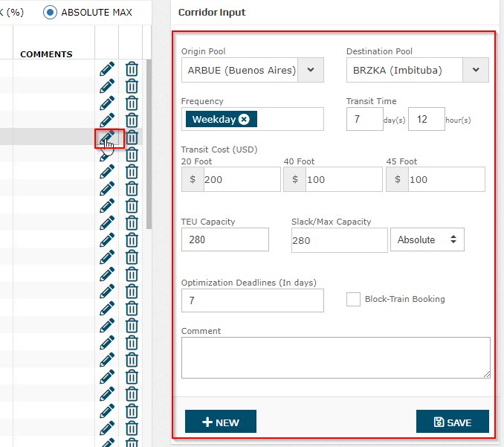
Task: Focus the 20 Foot transit cost field
Action: [x=241, y=179]
